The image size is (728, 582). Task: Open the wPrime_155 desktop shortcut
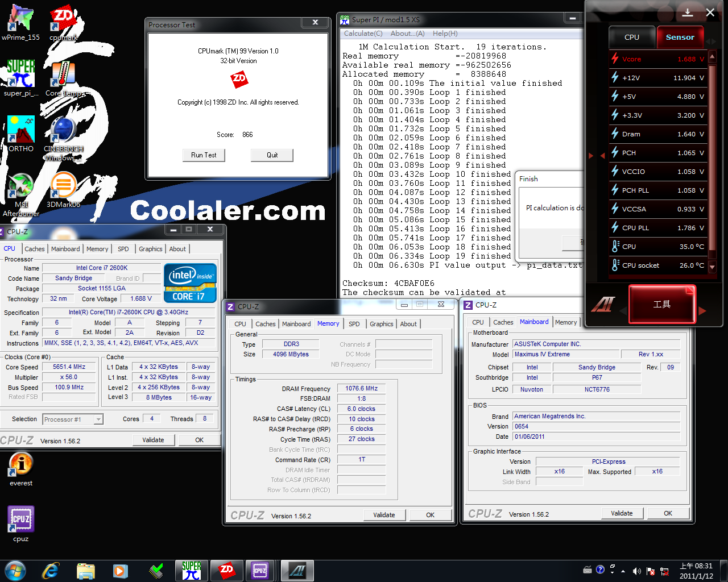[20, 23]
